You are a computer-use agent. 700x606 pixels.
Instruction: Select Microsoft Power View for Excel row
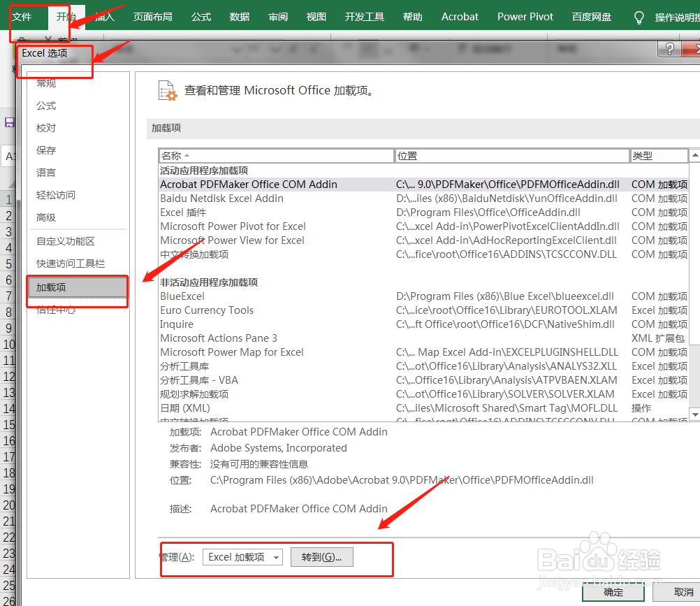click(x=423, y=240)
